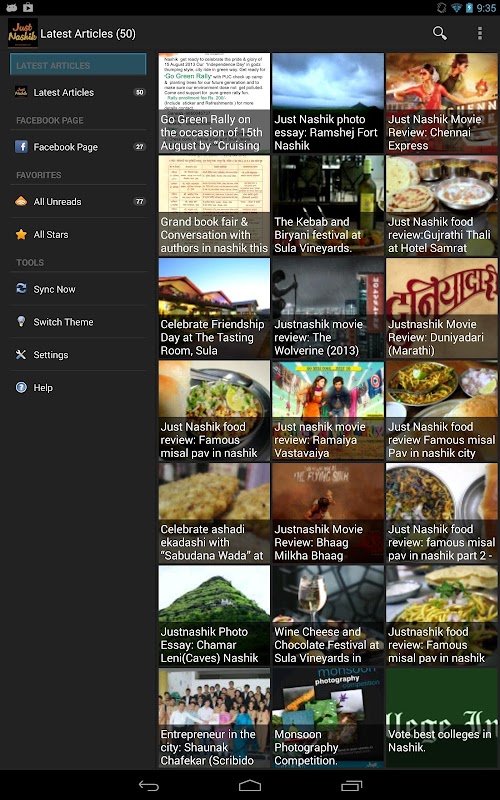500x800 pixels.
Task: Open the three-dot overflow menu
Action: (x=480, y=33)
